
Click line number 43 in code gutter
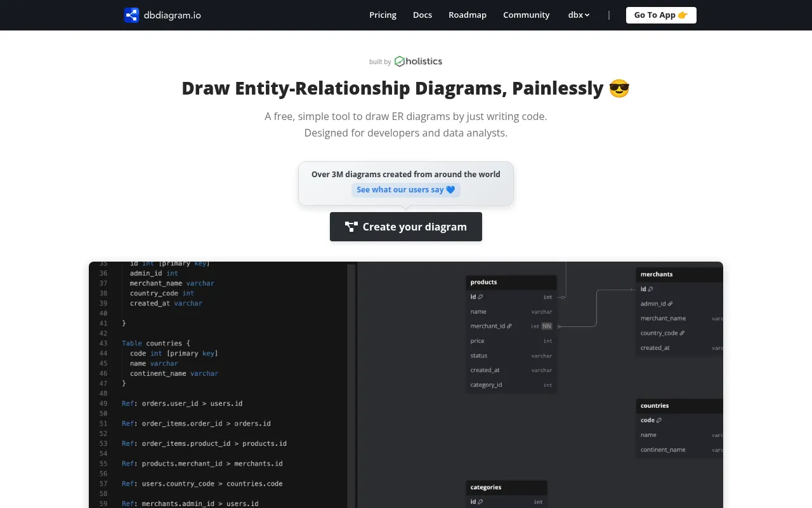(x=103, y=344)
